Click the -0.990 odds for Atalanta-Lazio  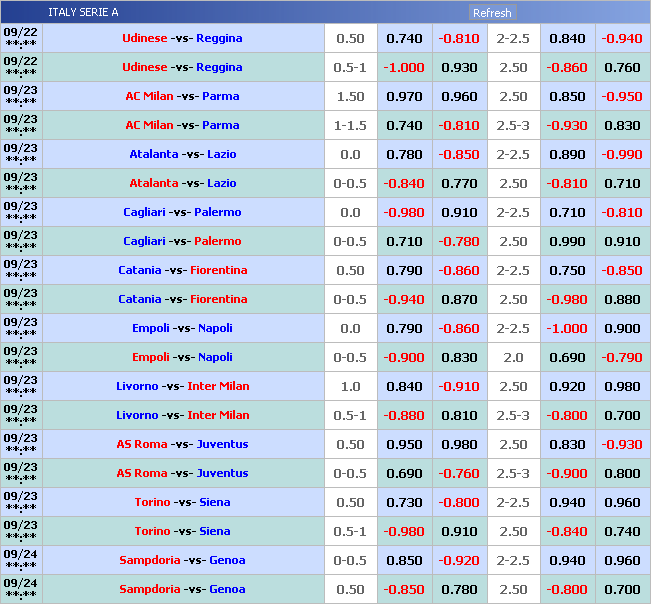pos(621,155)
